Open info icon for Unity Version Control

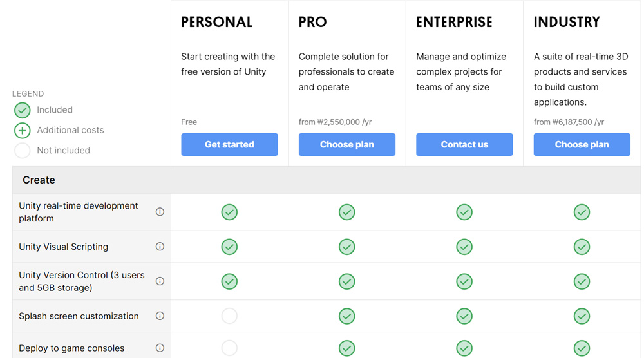click(x=160, y=281)
